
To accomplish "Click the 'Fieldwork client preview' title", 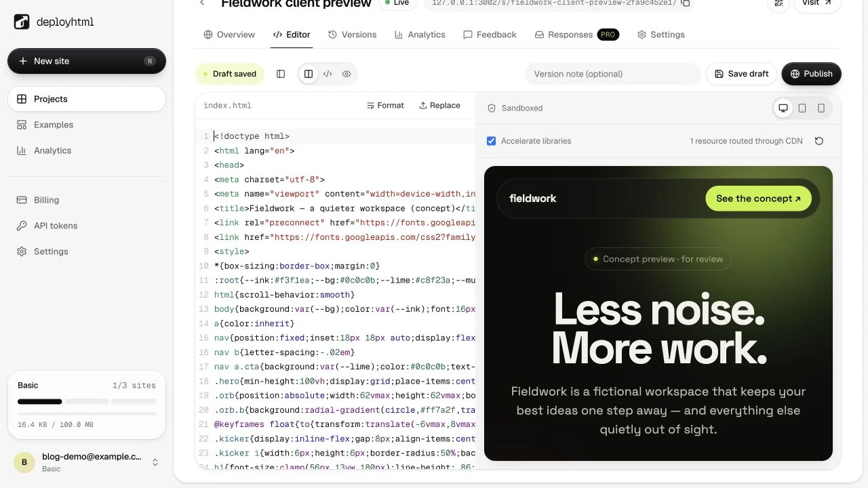I will pyautogui.click(x=296, y=3).
